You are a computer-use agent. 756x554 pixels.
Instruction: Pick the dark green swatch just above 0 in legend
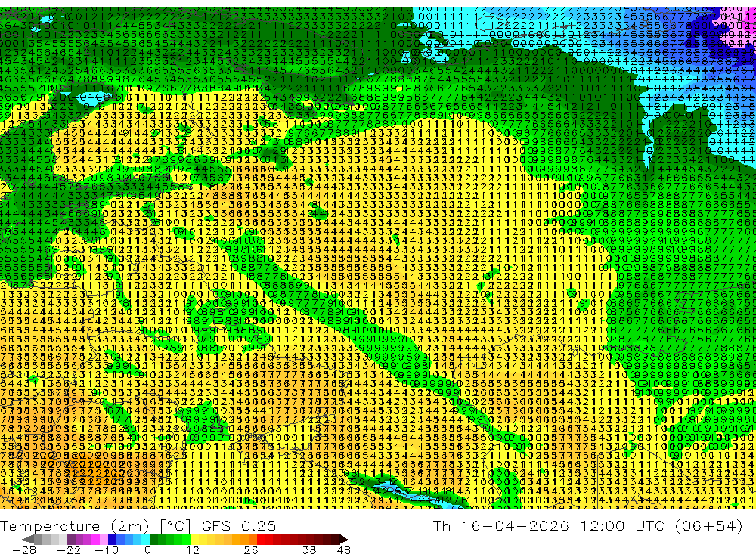[153, 539]
